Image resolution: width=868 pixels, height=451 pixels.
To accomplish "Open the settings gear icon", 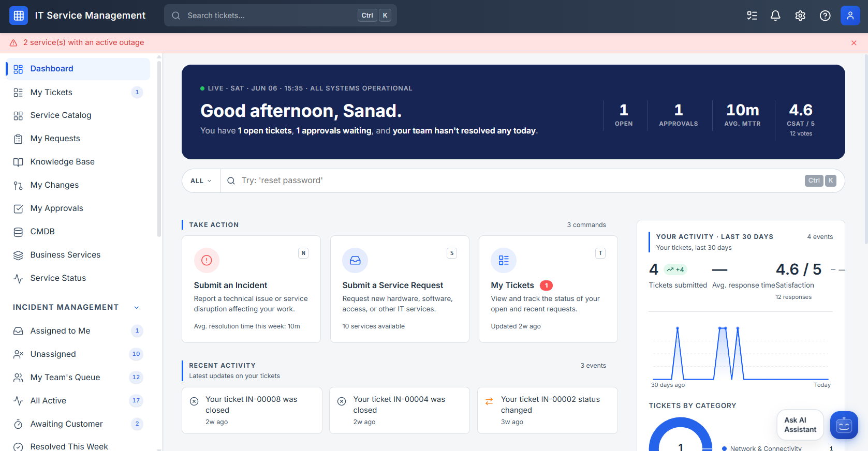I will pyautogui.click(x=800, y=16).
